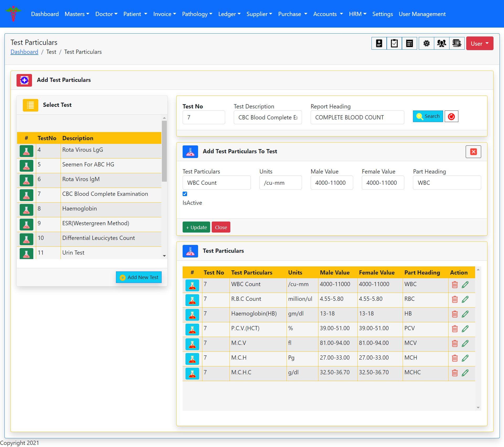Click the red reset icon beside Search
Image resolution: width=504 pixels, height=447 pixels.
451,117
